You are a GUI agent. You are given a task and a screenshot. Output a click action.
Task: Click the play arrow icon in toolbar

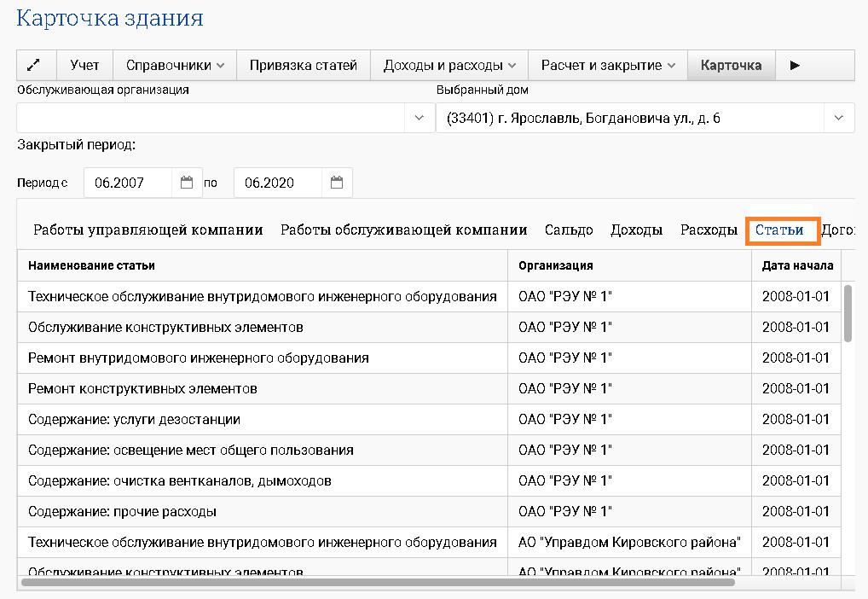click(795, 66)
